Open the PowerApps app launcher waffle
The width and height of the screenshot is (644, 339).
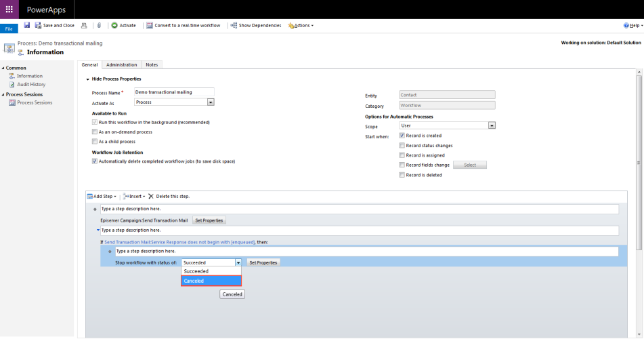click(9, 9)
